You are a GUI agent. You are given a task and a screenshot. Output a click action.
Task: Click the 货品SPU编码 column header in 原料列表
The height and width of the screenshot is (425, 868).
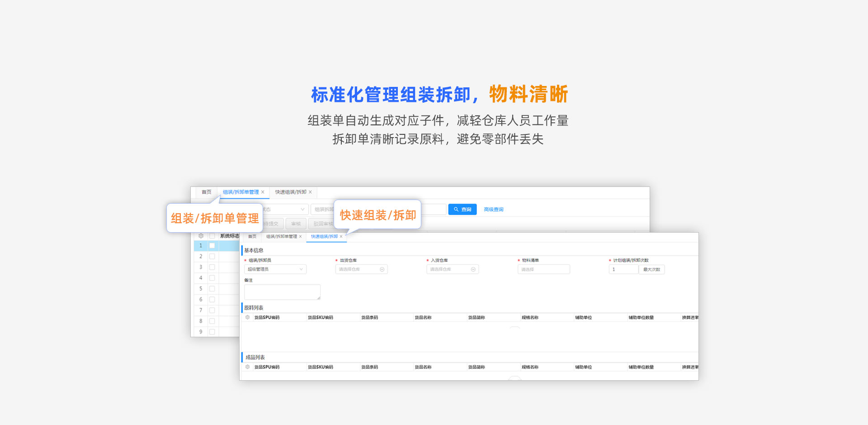[267, 317]
